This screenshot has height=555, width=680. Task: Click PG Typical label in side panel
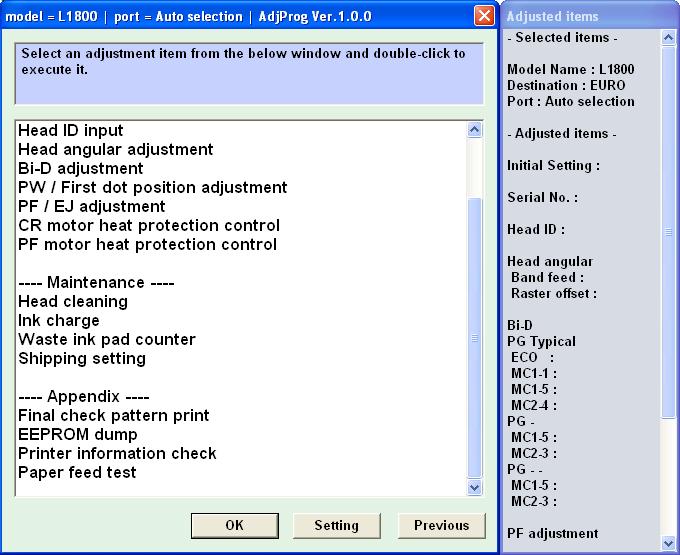541,342
